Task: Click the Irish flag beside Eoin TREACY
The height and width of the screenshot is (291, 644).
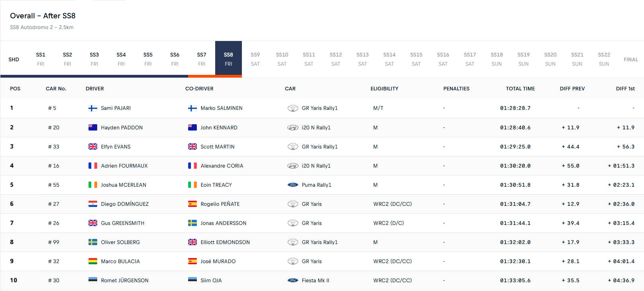Action: pyautogui.click(x=192, y=185)
